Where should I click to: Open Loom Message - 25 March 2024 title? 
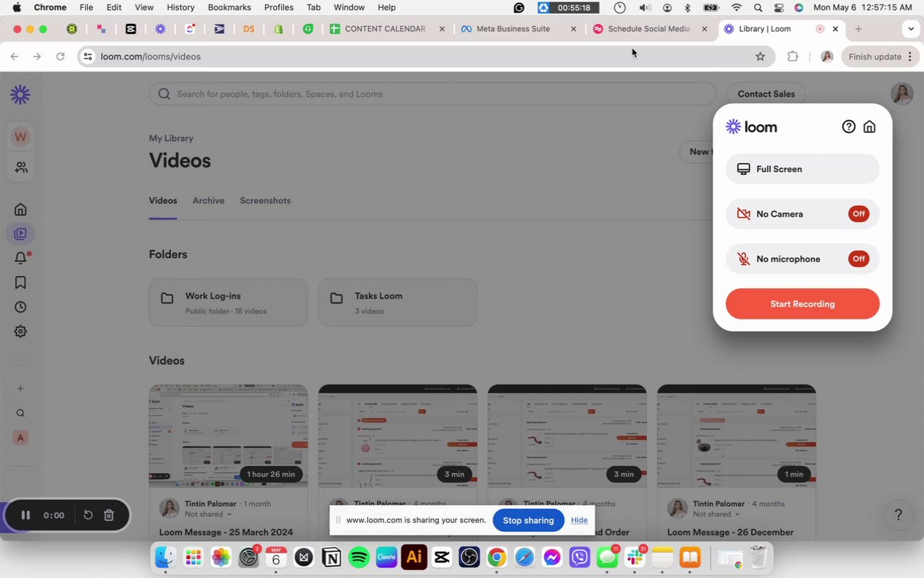pos(226,532)
